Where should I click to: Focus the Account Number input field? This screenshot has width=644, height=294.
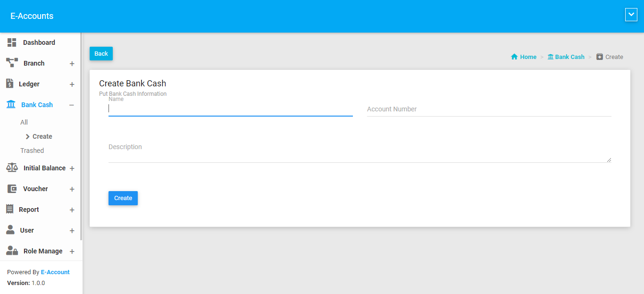coord(489,109)
